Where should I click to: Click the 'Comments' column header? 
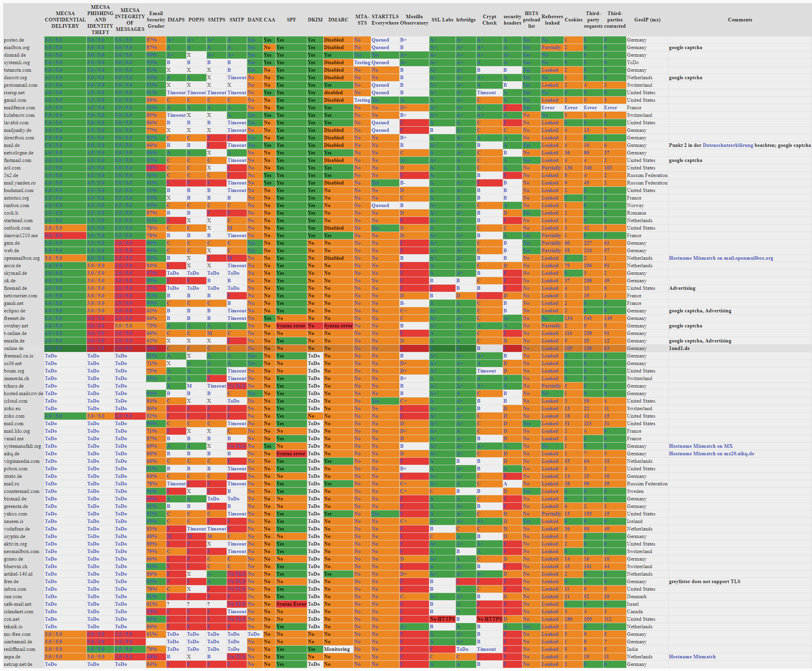pos(740,20)
